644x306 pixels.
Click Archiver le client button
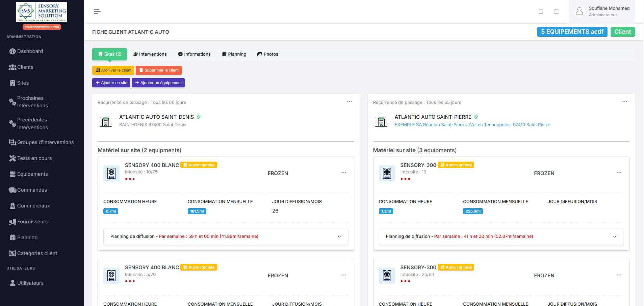click(x=113, y=70)
